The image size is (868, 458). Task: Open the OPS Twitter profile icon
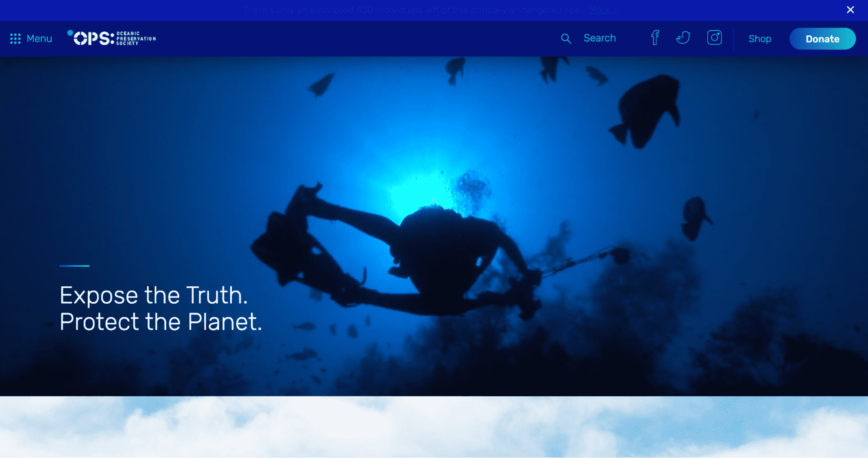683,38
